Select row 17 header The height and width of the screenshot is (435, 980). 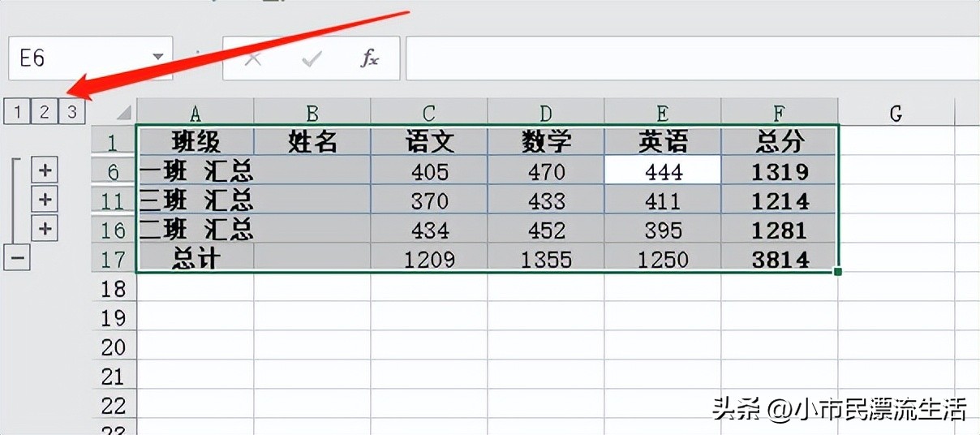coord(114,259)
